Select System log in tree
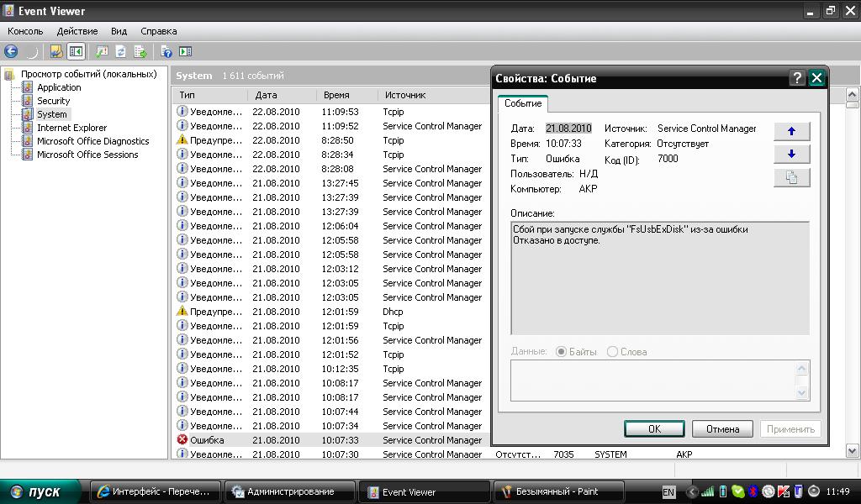Viewport: 861px width, 504px height. 51,114
